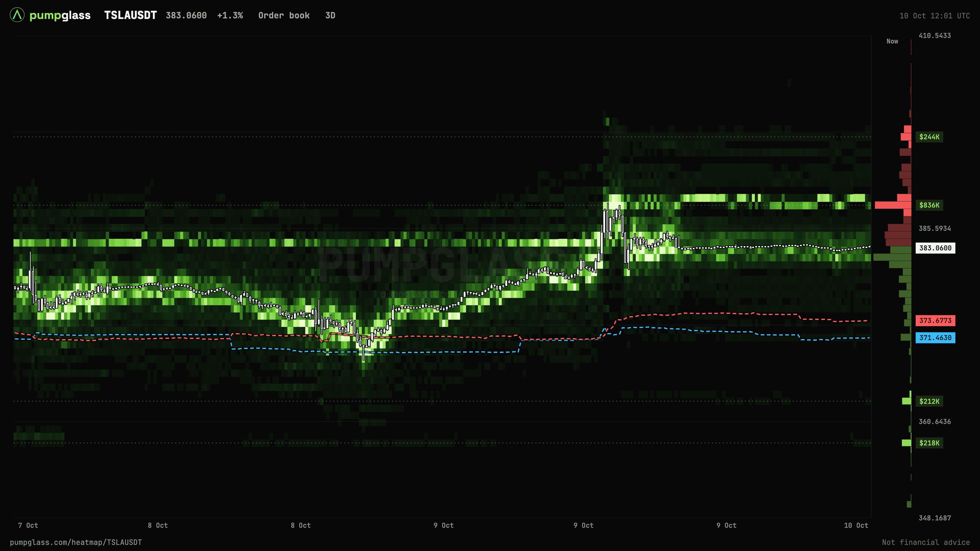Click the 360.6436 axis value
Screen dimensions: 980x551
(x=934, y=422)
